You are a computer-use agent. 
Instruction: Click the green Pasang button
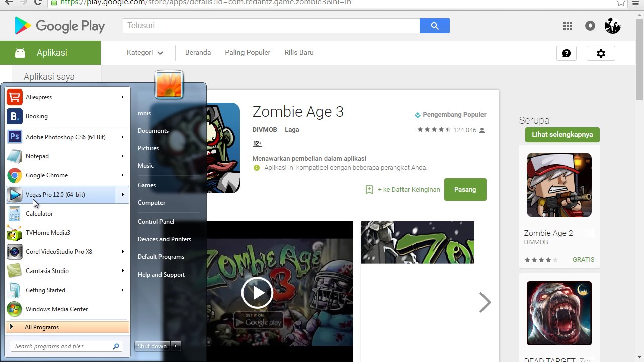(465, 190)
